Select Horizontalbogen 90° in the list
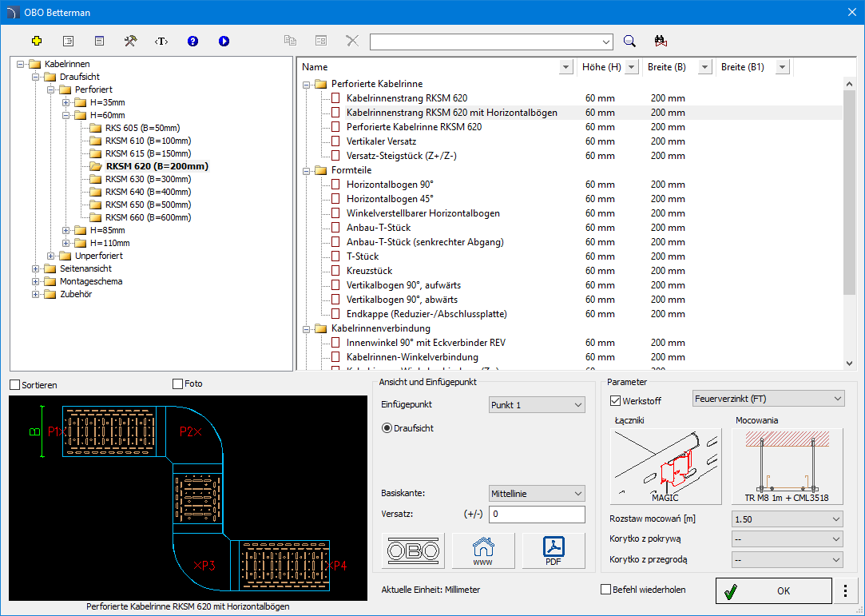 390,185
